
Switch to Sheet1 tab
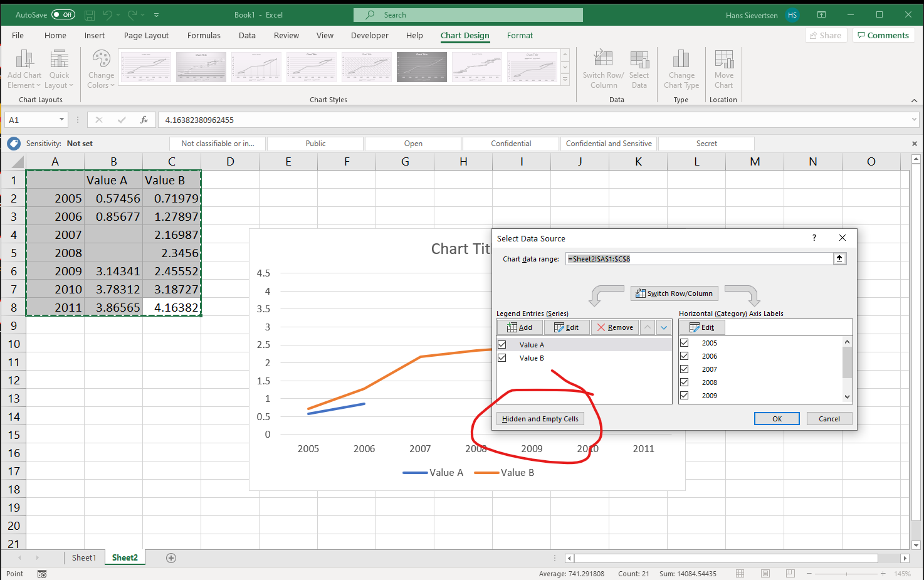[84, 557]
